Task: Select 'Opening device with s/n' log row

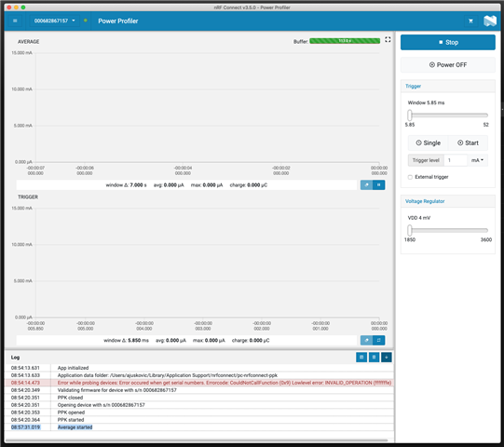Action: point(199,405)
